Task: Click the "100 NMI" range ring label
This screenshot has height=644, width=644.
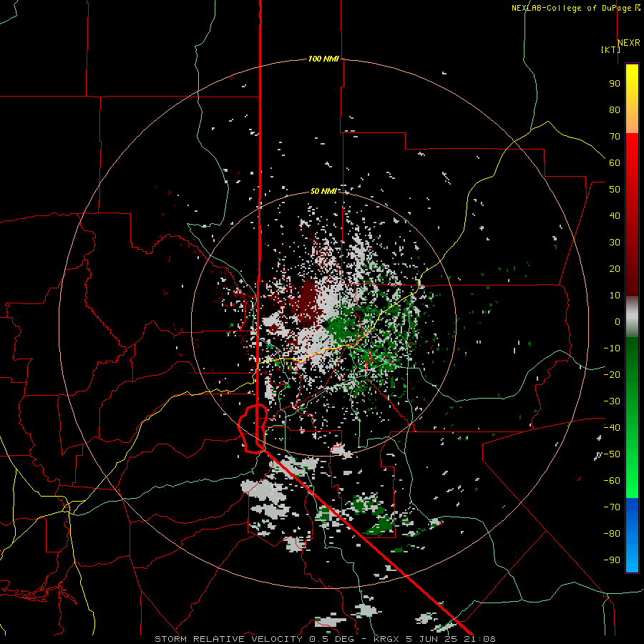Action: click(x=323, y=59)
